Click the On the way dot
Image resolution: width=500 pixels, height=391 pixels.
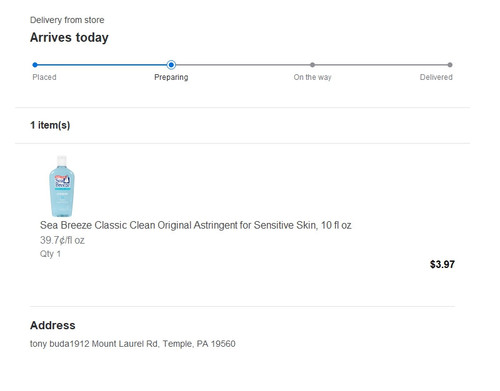[312, 65]
